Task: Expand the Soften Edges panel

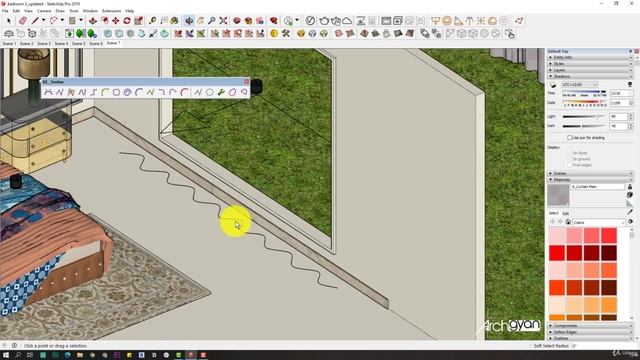Action: coord(590,332)
